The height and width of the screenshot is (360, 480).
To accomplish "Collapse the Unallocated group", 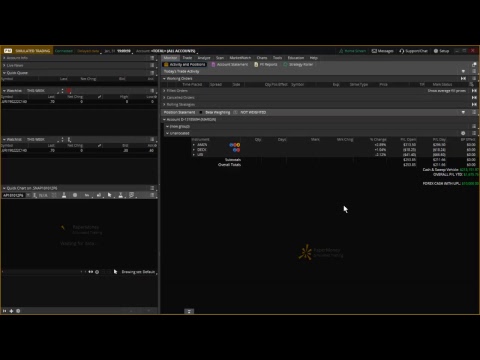I will [x=168, y=133].
